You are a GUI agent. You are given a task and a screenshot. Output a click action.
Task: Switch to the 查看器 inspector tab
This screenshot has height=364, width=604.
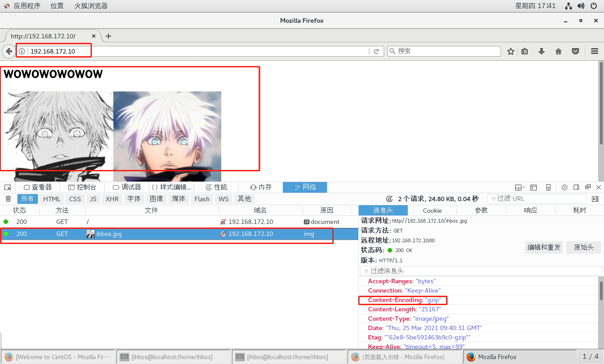click(37, 187)
